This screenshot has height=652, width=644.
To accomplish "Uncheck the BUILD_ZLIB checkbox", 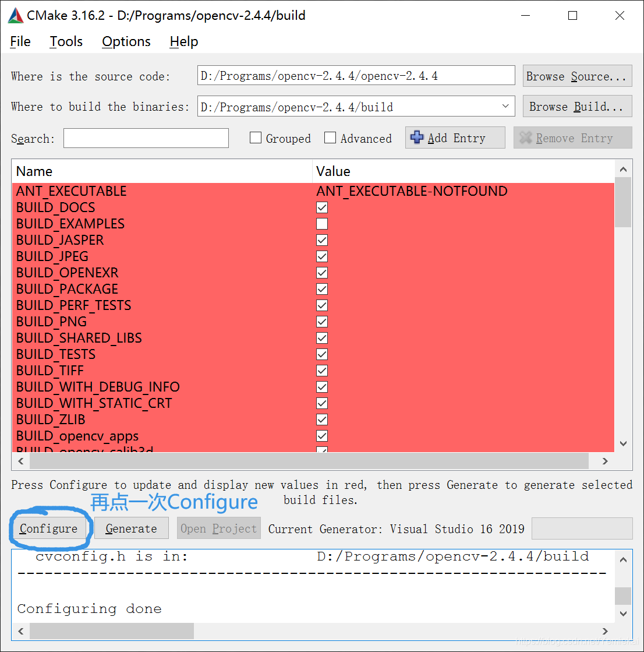I will coord(322,419).
